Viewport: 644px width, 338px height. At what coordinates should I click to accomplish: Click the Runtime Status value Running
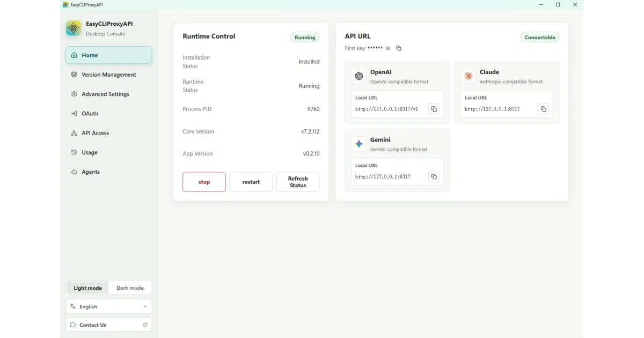point(309,86)
